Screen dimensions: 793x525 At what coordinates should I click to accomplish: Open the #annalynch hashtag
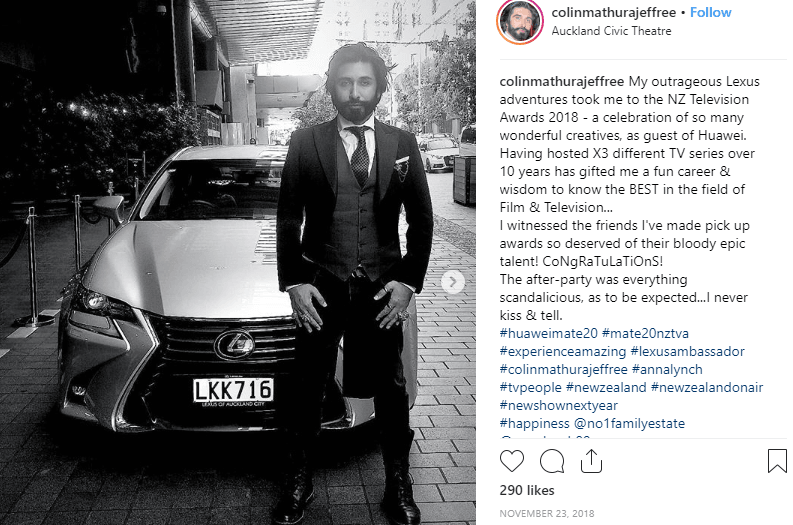[667, 370]
